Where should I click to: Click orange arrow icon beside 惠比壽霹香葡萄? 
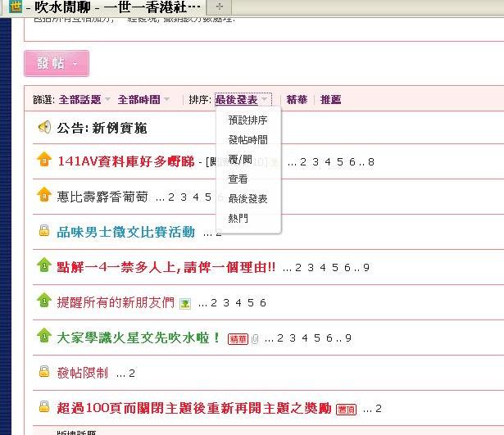[44, 196]
